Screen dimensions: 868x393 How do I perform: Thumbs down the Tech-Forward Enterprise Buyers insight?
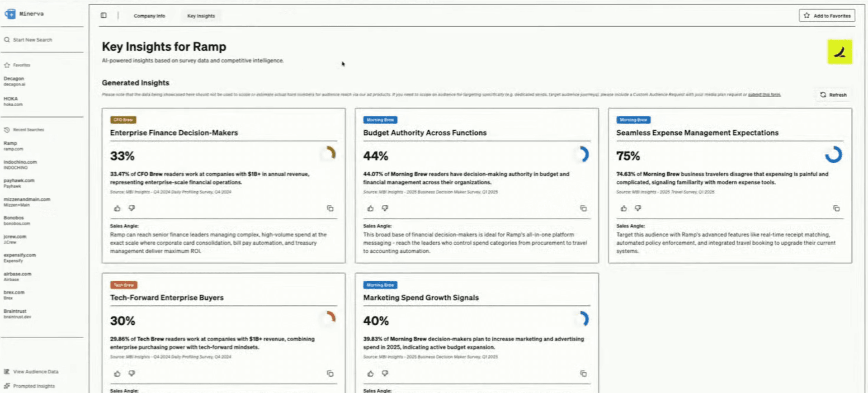pos(132,374)
